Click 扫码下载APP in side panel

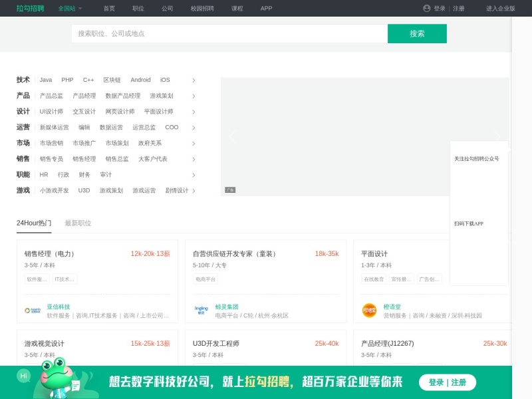pos(469,223)
